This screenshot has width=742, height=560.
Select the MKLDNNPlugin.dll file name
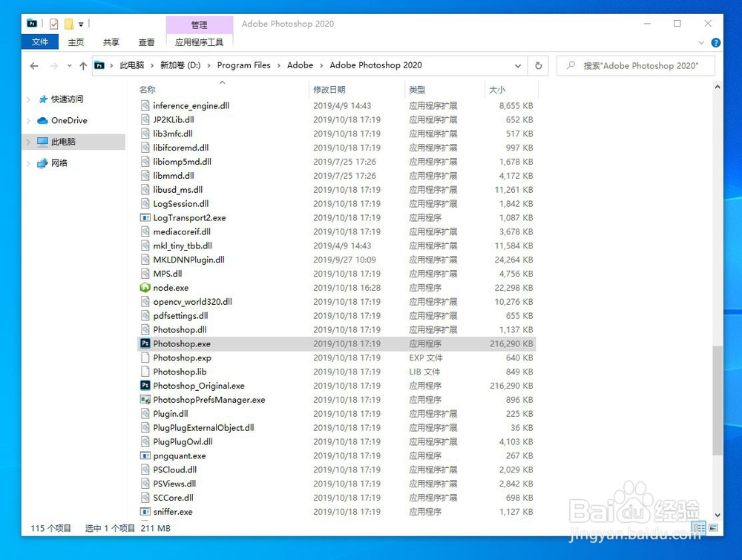[188, 260]
